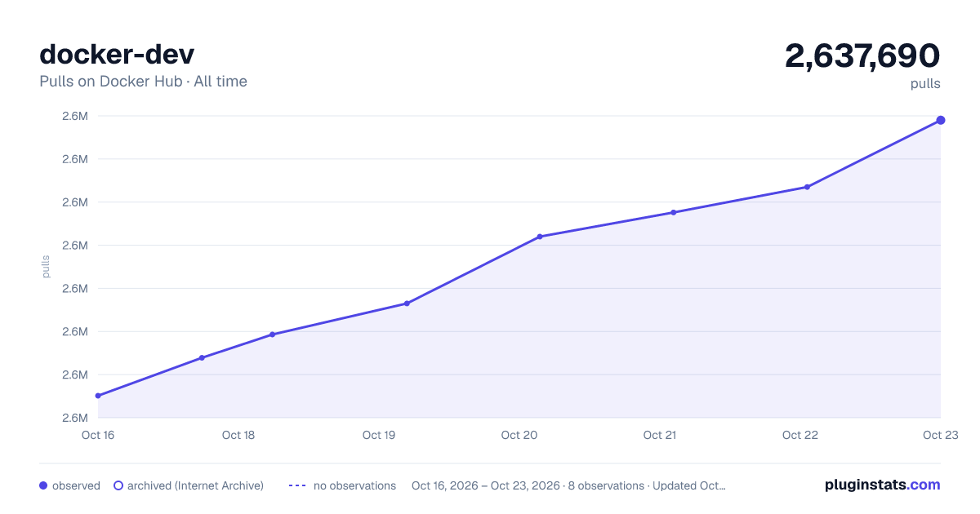The height and width of the screenshot is (514, 980).
Task: Select the data point nearest the Oct 20 label
Action: (x=540, y=237)
